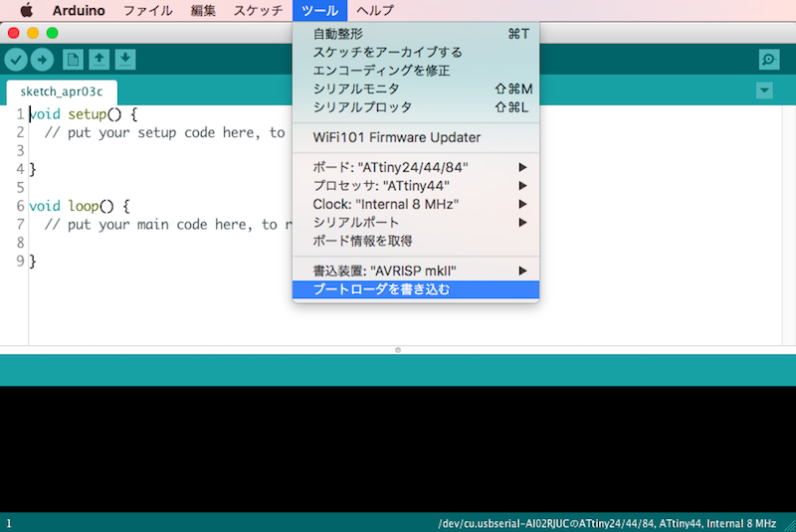Image resolution: width=796 pixels, height=532 pixels.
Task: Click line number 5 in the gutter
Action: (x=20, y=188)
